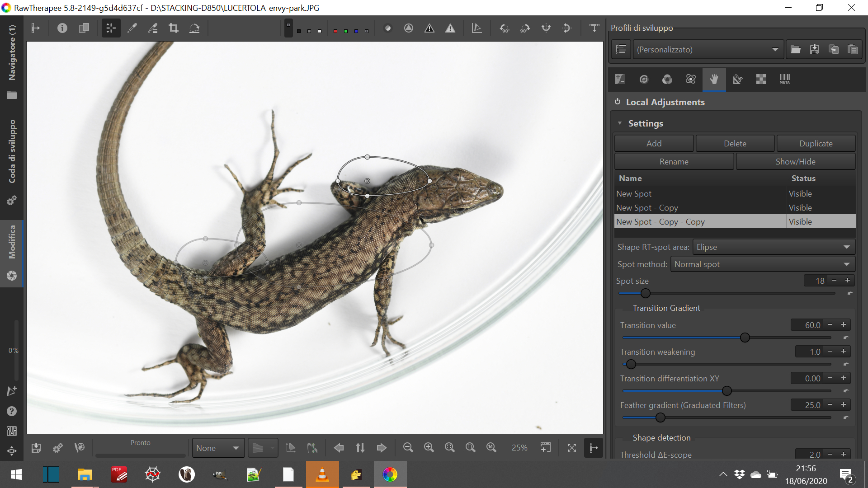Save current processing profile icon
This screenshot has height=488, width=868.
(814, 50)
